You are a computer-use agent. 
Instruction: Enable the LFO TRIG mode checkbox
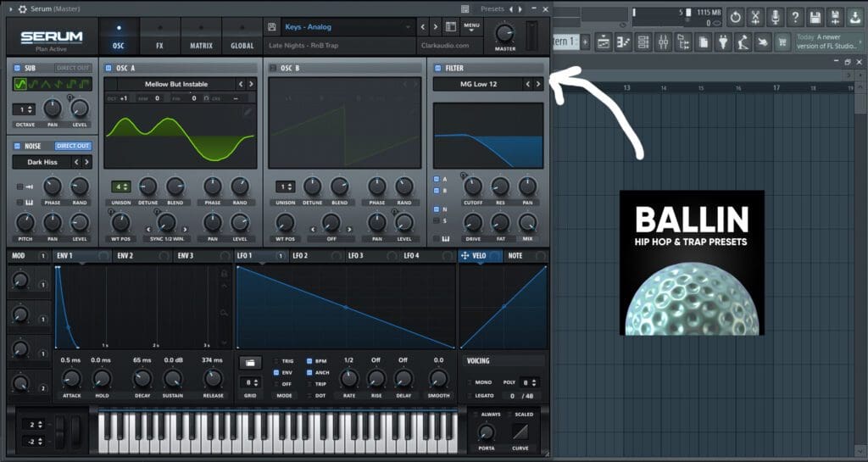point(275,361)
